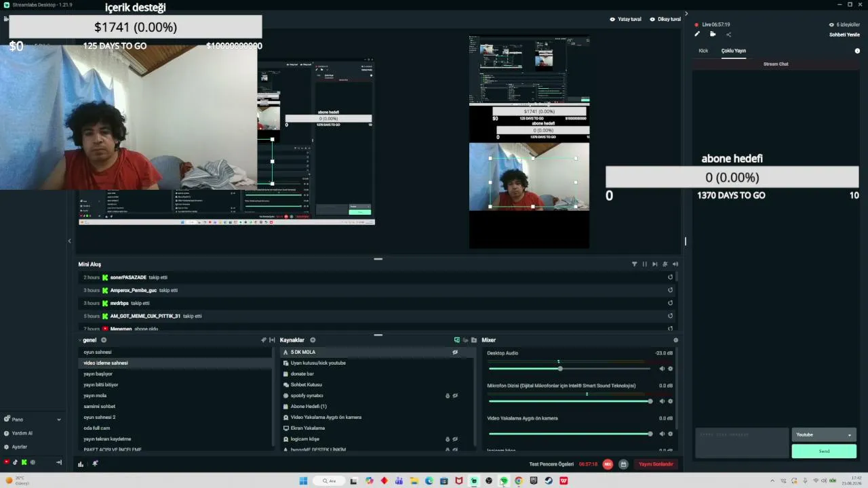Mute Video Yakalama Aygıtı ön kamera audio

point(662,434)
